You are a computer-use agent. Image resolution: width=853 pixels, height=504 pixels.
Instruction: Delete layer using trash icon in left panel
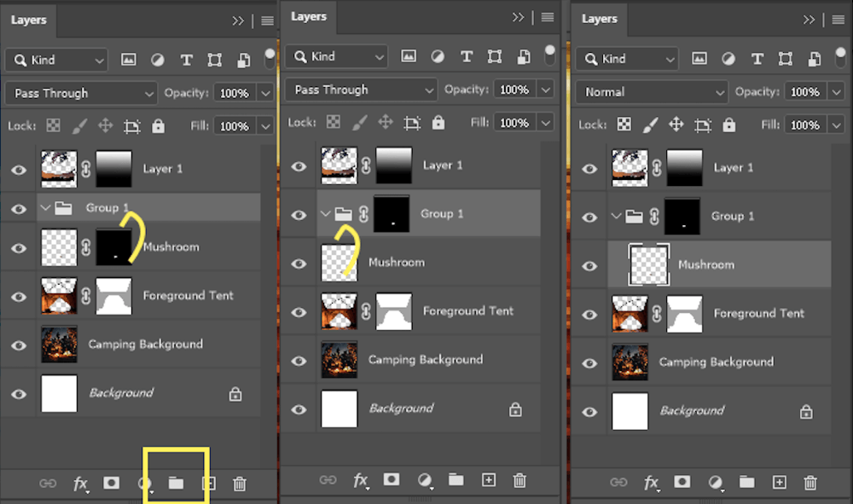pos(240,484)
